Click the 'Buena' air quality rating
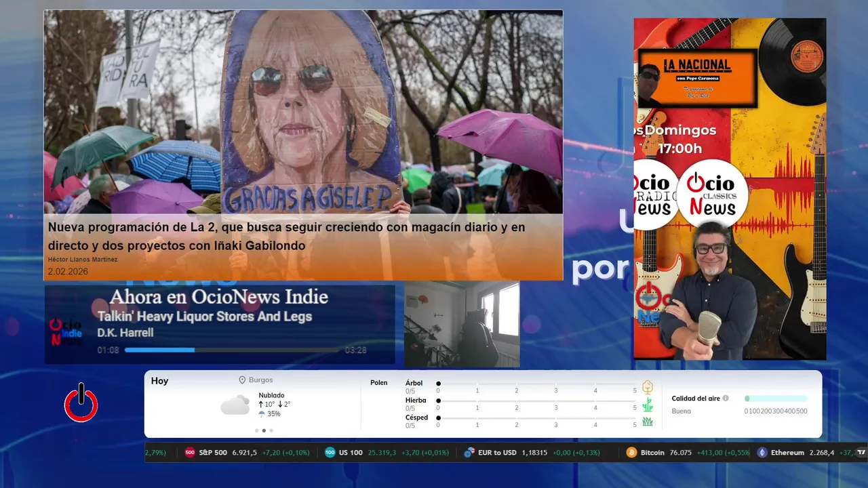 [682, 411]
